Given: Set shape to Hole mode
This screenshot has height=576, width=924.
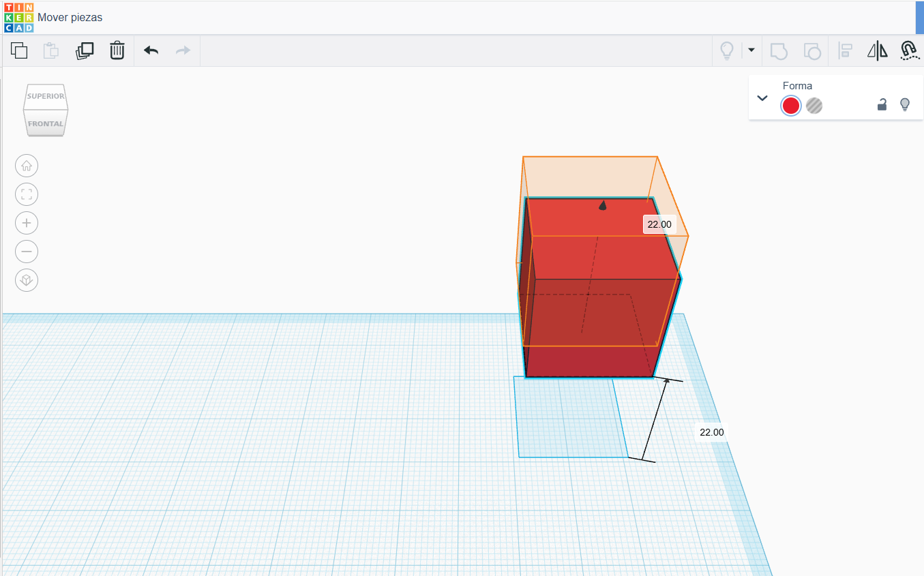Looking at the screenshot, I should (x=814, y=106).
